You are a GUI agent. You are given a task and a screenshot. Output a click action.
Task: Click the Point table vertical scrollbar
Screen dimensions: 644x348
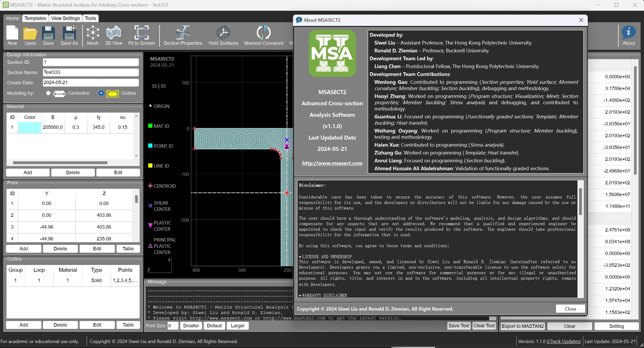(x=136, y=199)
